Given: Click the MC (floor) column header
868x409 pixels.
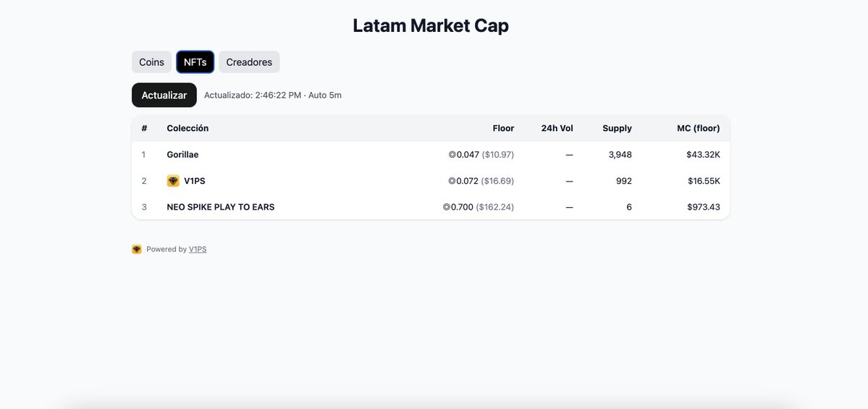Looking at the screenshot, I should point(698,128).
